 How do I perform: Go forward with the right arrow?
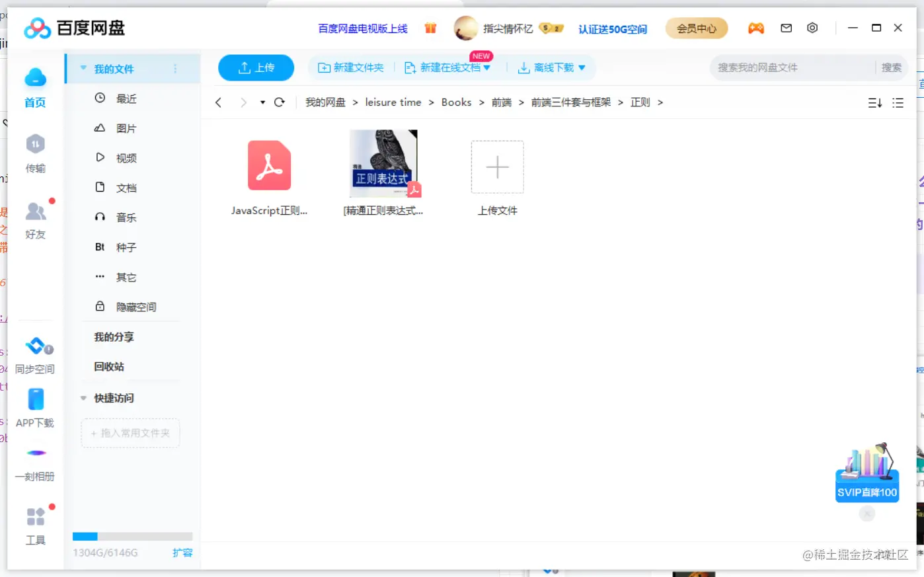click(243, 102)
